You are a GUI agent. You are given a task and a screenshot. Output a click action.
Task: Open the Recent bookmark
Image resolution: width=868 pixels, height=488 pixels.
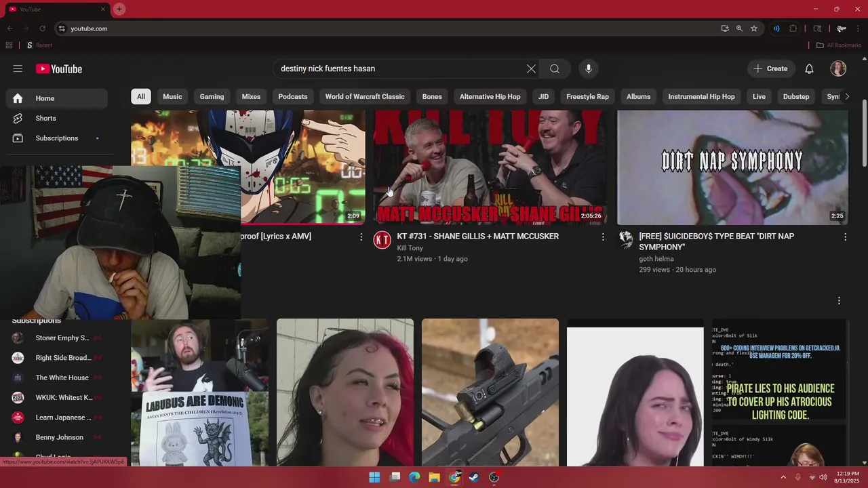39,45
